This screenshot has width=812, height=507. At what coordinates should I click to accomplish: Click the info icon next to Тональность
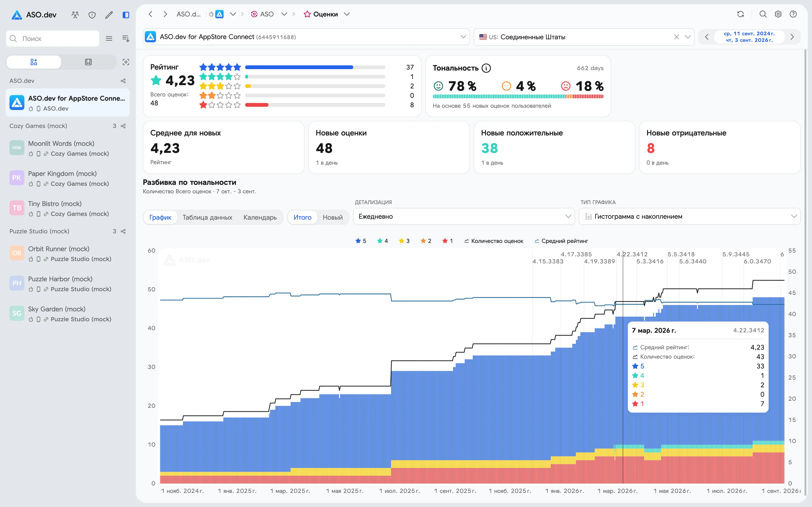(x=486, y=68)
